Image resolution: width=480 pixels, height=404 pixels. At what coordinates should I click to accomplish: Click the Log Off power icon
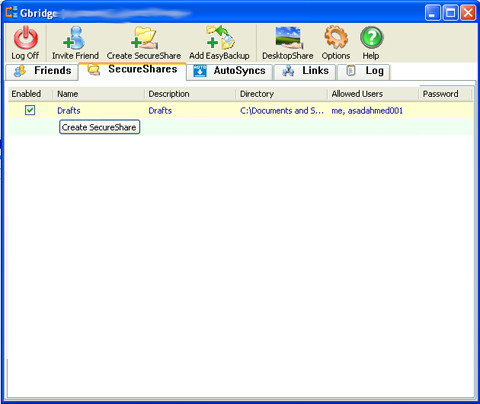[25, 38]
